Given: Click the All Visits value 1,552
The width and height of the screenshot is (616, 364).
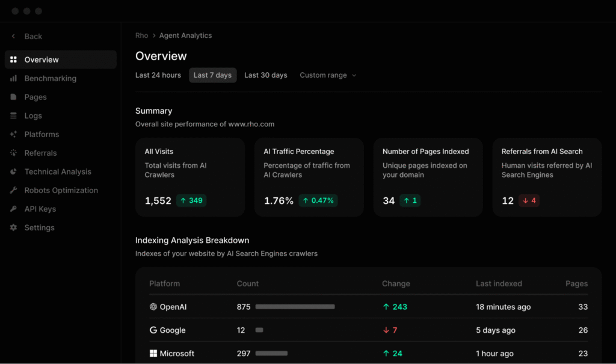Looking at the screenshot, I should pyautogui.click(x=158, y=201).
